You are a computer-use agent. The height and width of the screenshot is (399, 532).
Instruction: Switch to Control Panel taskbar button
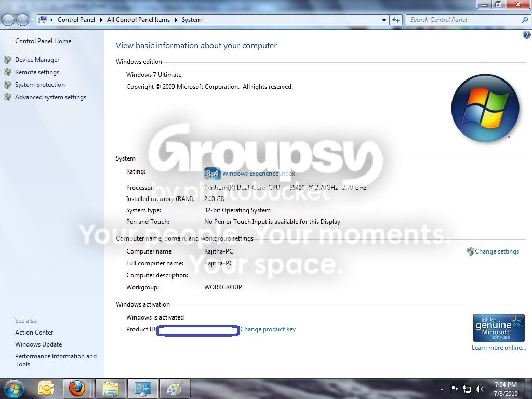142,389
